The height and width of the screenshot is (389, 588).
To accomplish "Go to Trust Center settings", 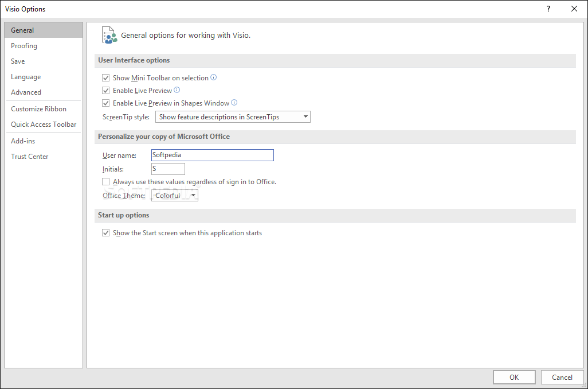I will pos(44,157).
